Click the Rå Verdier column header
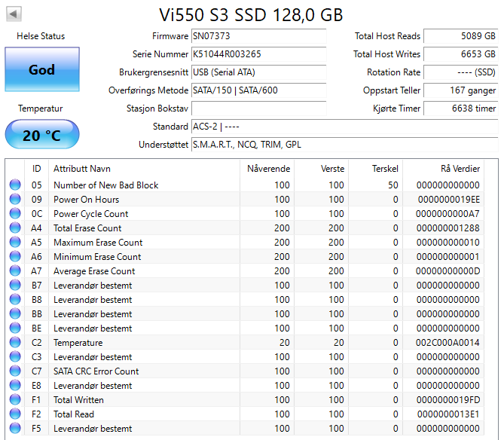 [443, 169]
